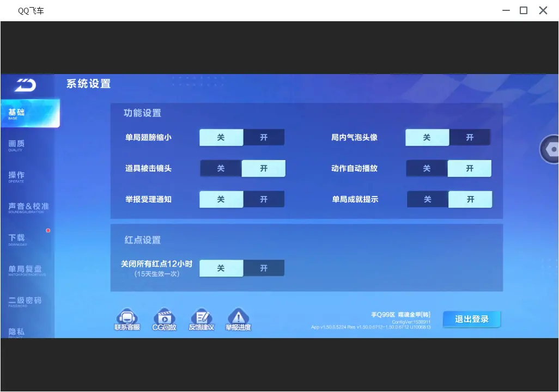Close the QQ飞车 window

coord(543,10)
